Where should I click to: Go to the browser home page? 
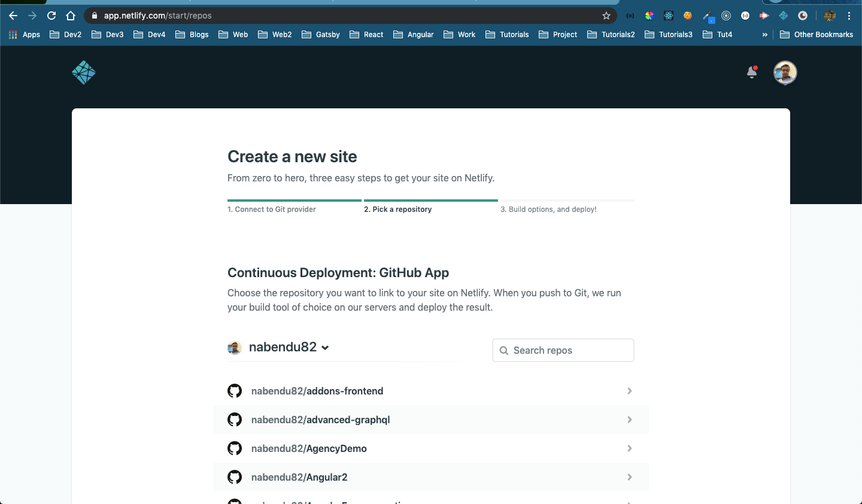pyautogui.click(x=71, y=16)
